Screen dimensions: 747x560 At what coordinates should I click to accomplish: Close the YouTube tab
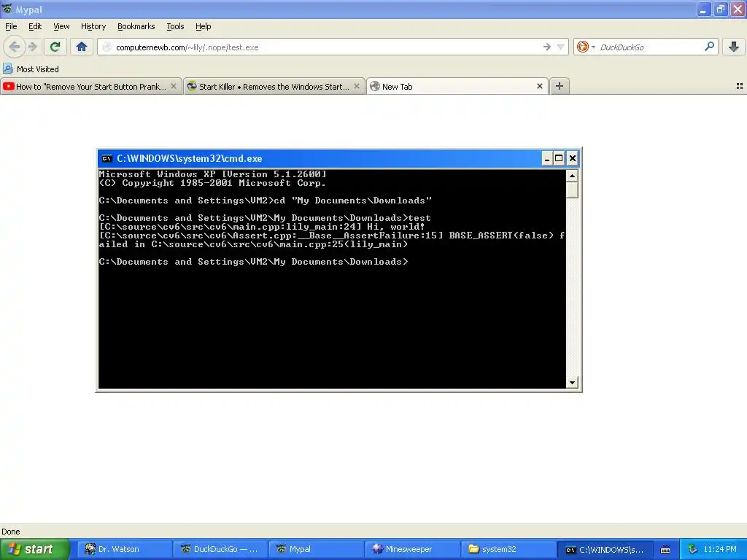pyautogui.click(x=174, y=86)
